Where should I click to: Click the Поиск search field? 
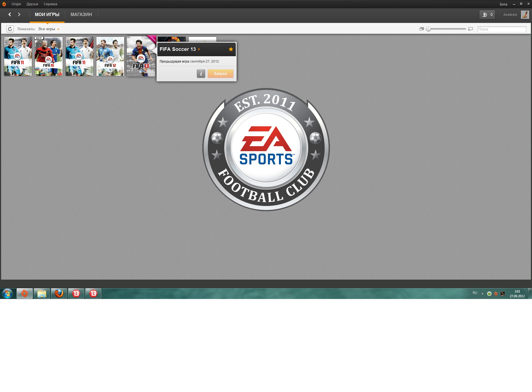pos(502,29)
